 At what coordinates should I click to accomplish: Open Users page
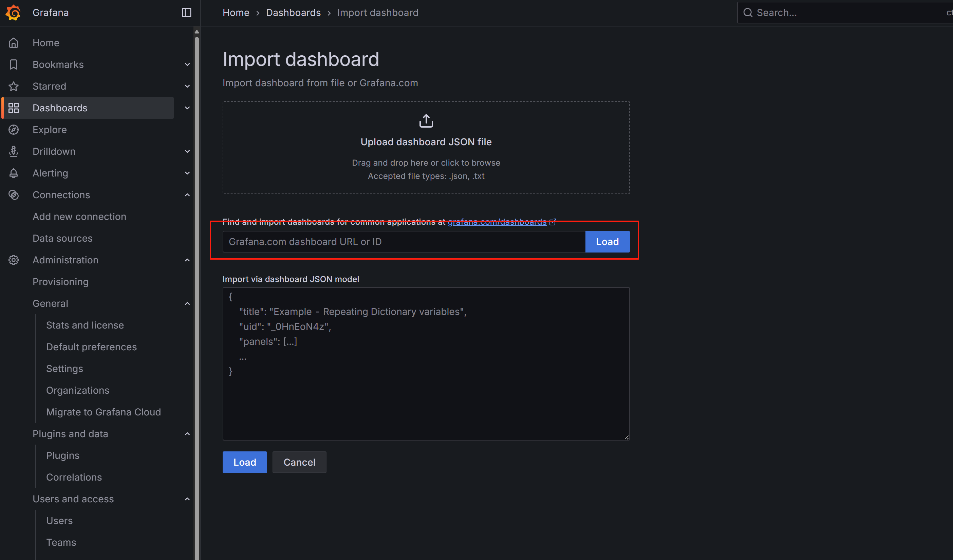pyautogui.click(x=59, y=521)
